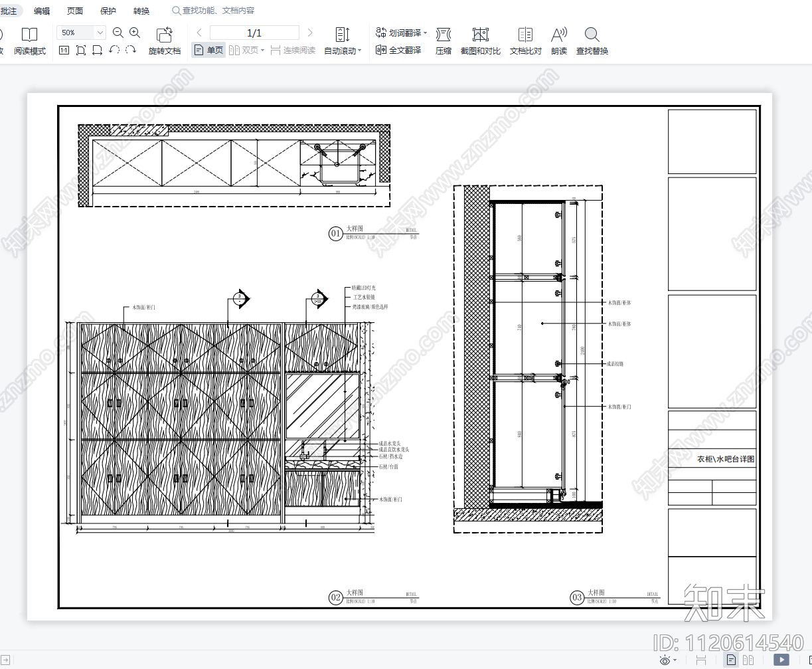The image size is (812, 669).
Task: Click the zoom out magnifier icon
Action: point(118,33)
